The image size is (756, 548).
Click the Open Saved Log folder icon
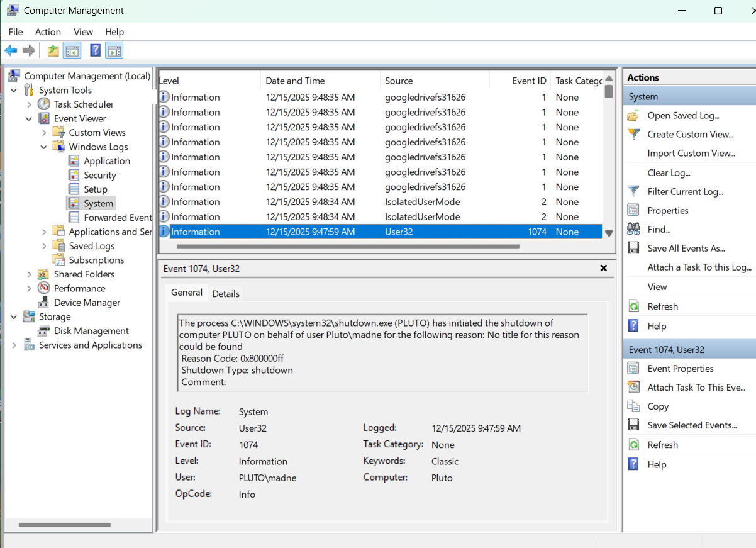634,115
